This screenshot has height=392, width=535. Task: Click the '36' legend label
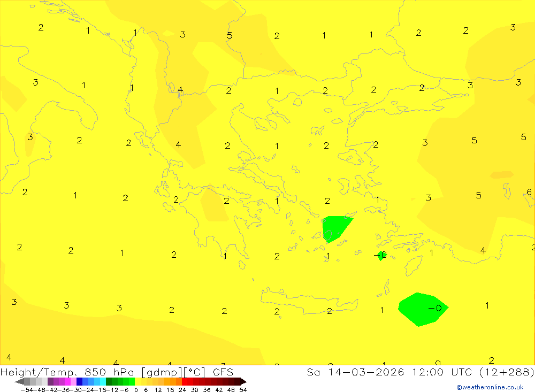click(x=207, y=390)
